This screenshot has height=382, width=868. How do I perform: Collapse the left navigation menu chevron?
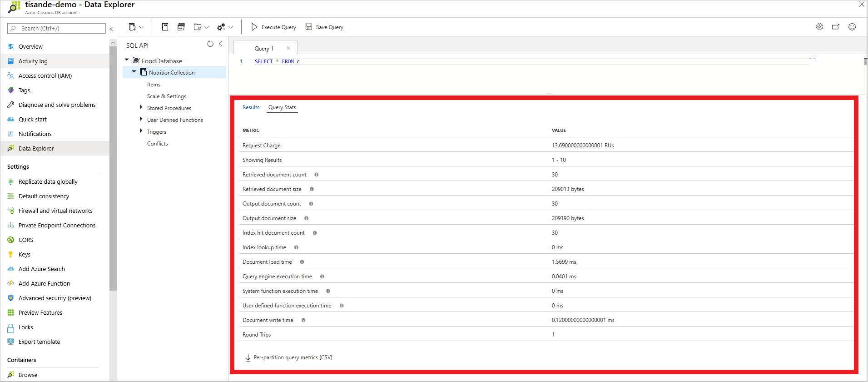pos(111,29)
